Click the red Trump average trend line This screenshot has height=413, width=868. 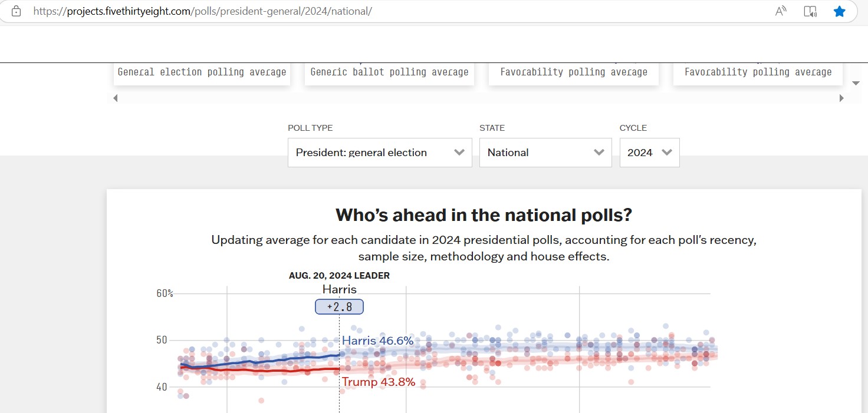point(277,370)
